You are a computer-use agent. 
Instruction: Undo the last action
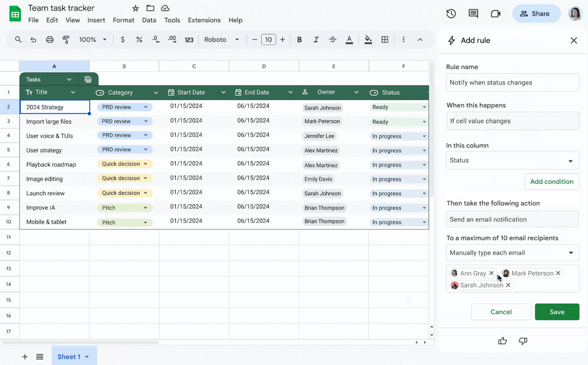[33, 39]
